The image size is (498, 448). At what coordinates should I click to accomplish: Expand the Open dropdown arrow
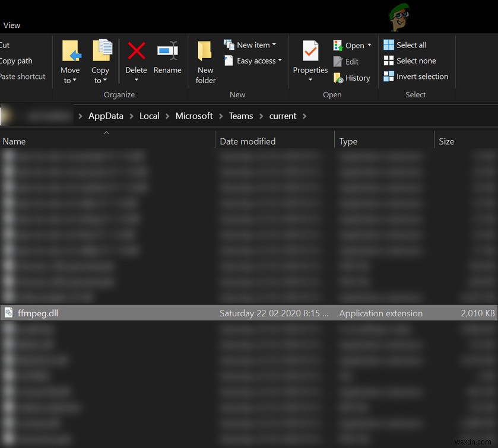[x=369, y=45]
